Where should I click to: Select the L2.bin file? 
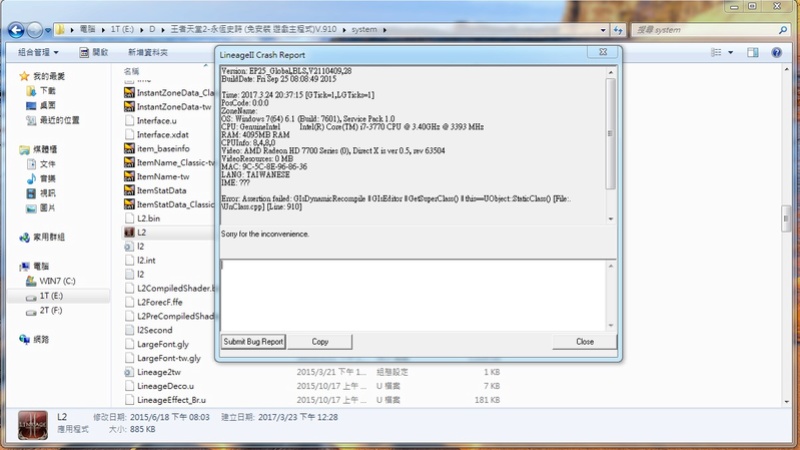pos(148,218)
